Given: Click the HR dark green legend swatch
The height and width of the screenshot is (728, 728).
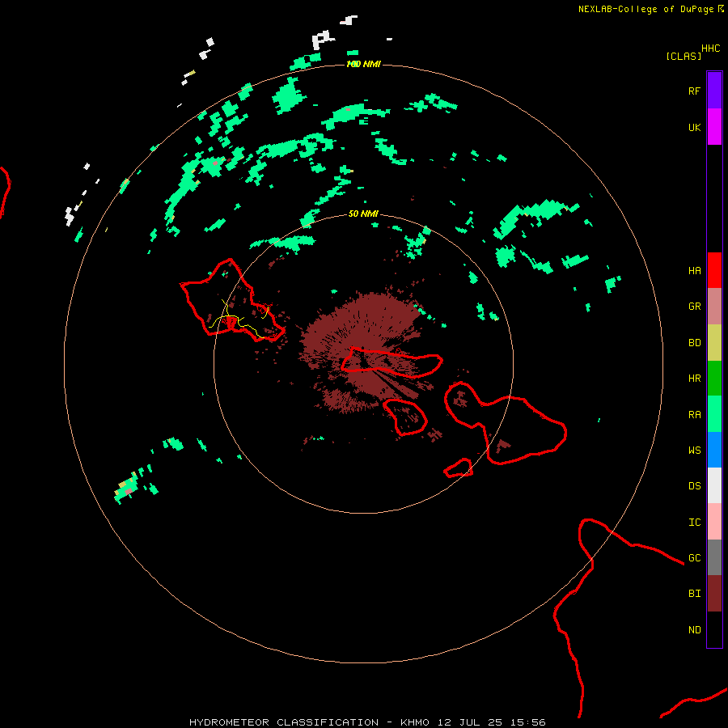Looking at the screenshot, I should pos(714,379).
